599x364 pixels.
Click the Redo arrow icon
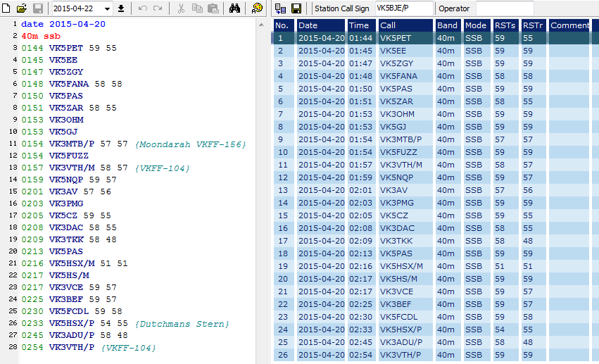coord(157,8)
